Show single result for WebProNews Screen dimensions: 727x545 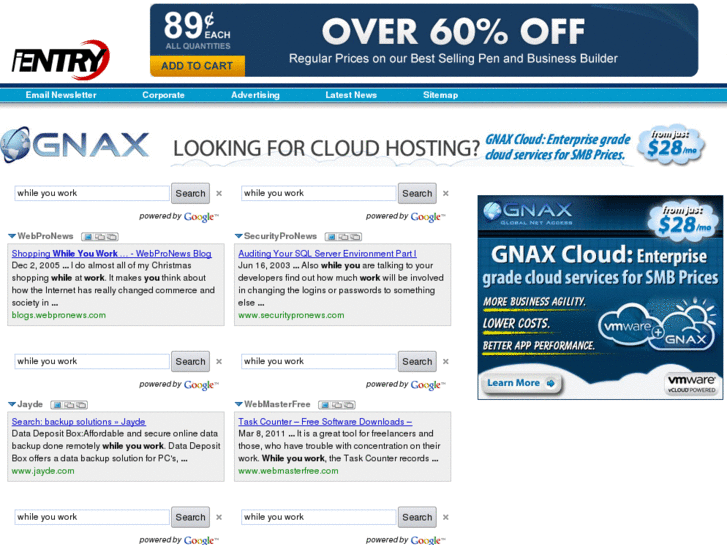coord(88,237)
